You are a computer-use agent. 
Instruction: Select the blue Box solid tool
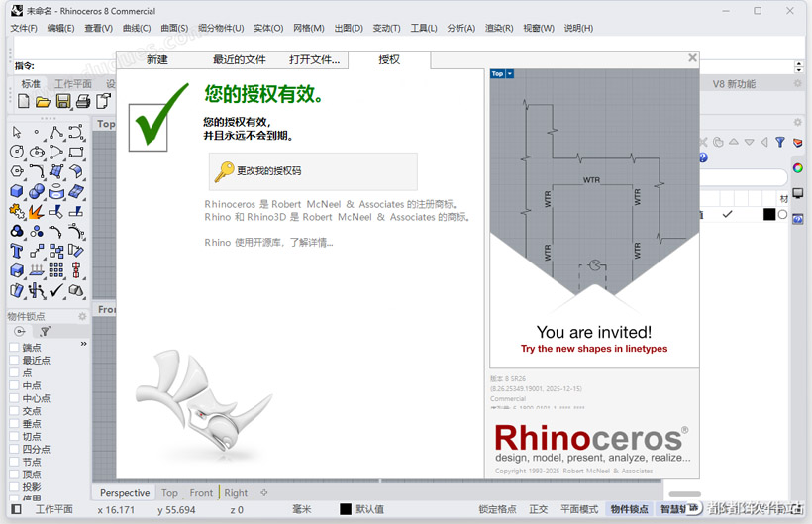click(17, 191)
